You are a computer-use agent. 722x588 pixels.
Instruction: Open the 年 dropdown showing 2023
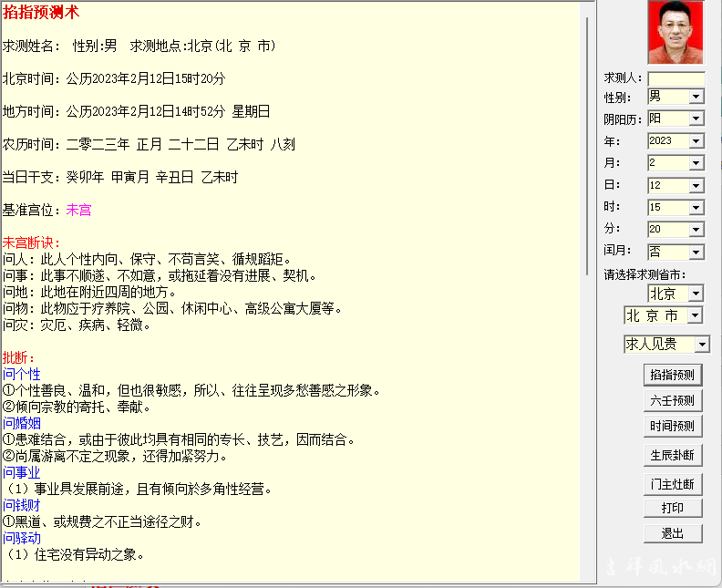click(696, 141)
